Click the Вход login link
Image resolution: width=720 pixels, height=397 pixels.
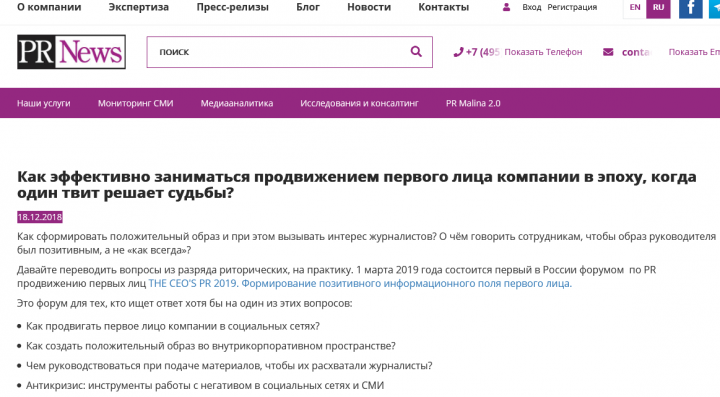[x=532, y=7]
